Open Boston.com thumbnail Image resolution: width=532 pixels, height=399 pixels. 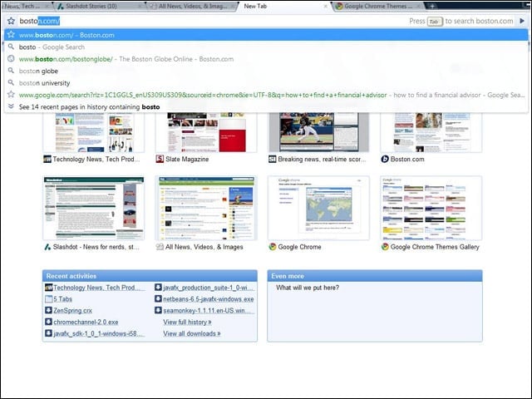point(431,132)
